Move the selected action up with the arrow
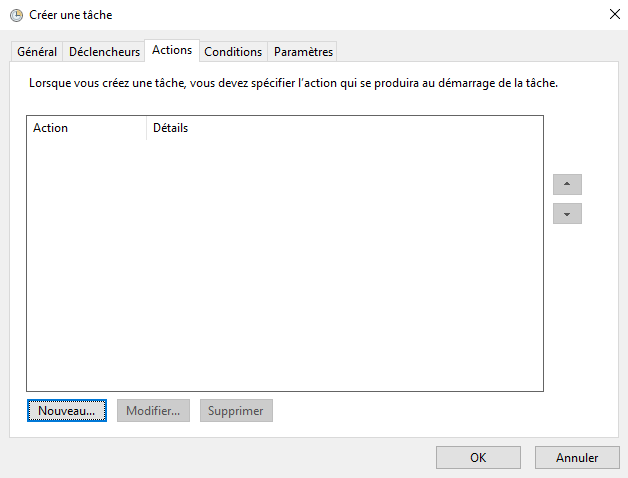 [567, 185]
